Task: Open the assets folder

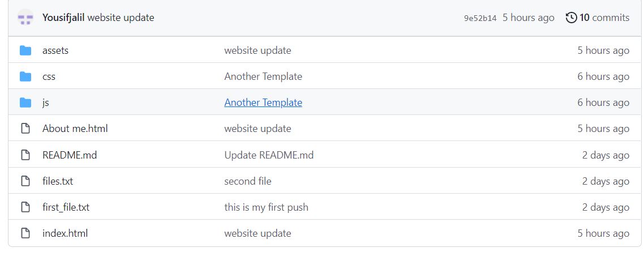Action: pyautogui.click(x=55, y=50)
